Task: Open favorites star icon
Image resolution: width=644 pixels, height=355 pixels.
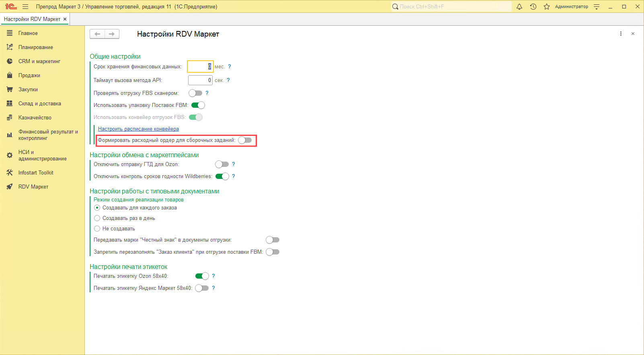Action: click(547, 6)
